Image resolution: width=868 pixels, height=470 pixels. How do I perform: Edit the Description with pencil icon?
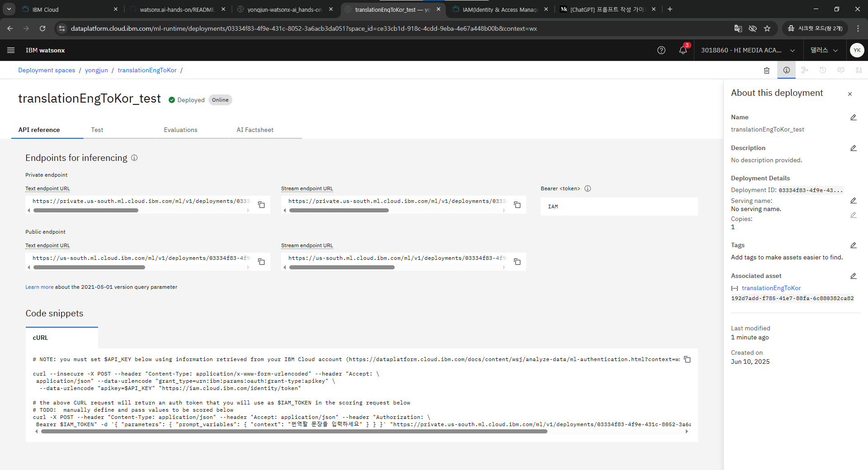pos(854,148)
